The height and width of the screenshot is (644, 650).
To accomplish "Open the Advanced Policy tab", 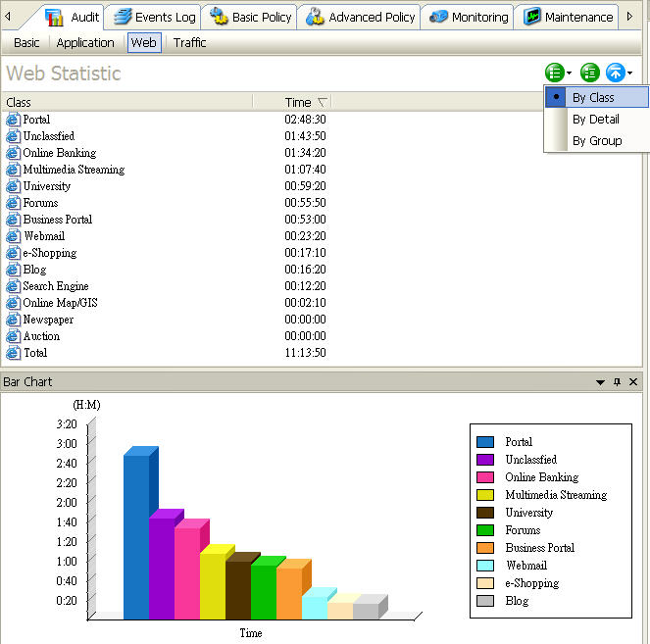I will pos(360,18).
